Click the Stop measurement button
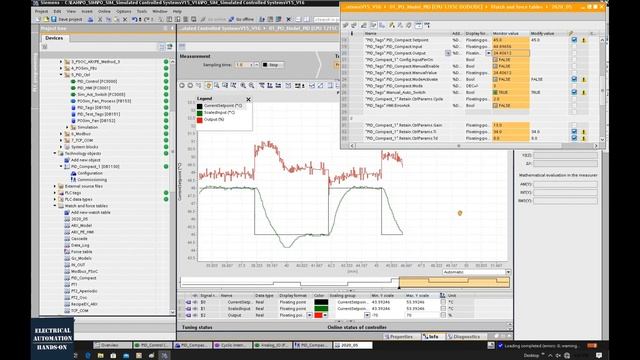Viewport: 640px width, 360px height. click(x=273, y=65)
